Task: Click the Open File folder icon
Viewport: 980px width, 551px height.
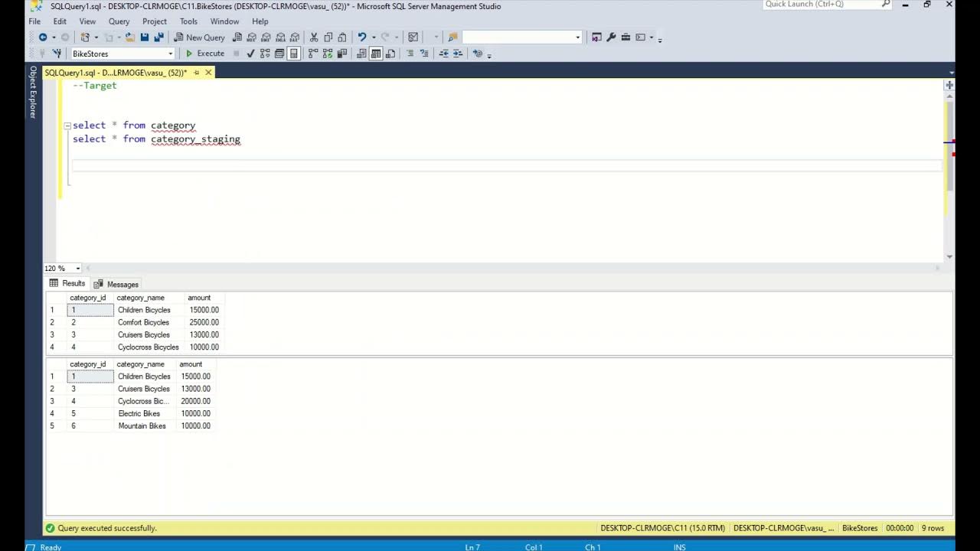Action: [x=130, y=37]
